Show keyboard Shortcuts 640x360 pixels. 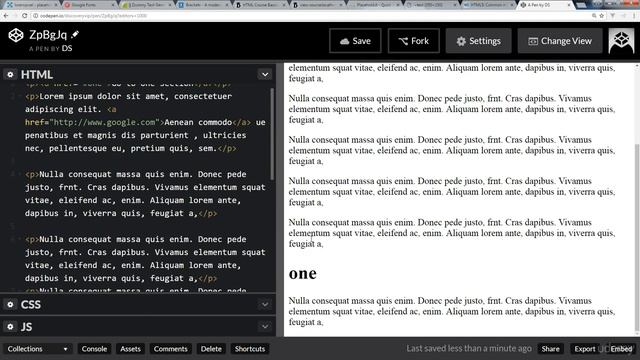click(250, 349)
